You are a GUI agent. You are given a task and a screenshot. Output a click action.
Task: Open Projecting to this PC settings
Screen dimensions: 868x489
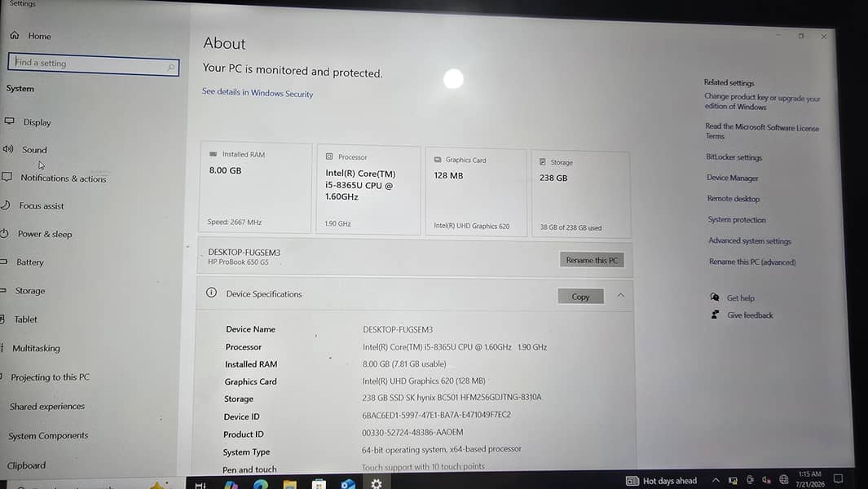tap(46, 377)
